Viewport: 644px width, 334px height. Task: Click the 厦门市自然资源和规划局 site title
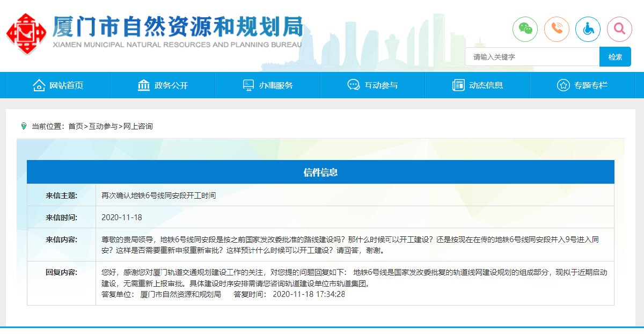tap(177, 27)
